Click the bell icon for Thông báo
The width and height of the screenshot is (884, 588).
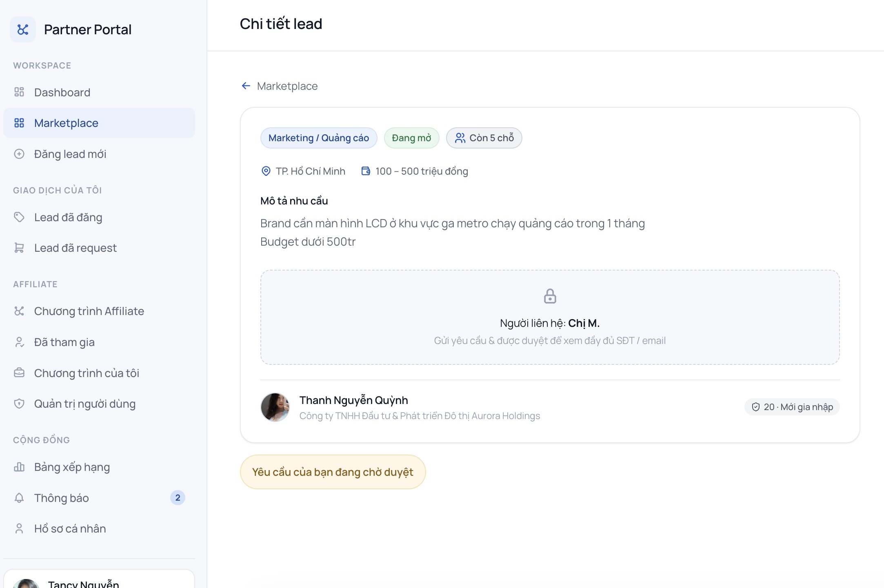(19, 498)
